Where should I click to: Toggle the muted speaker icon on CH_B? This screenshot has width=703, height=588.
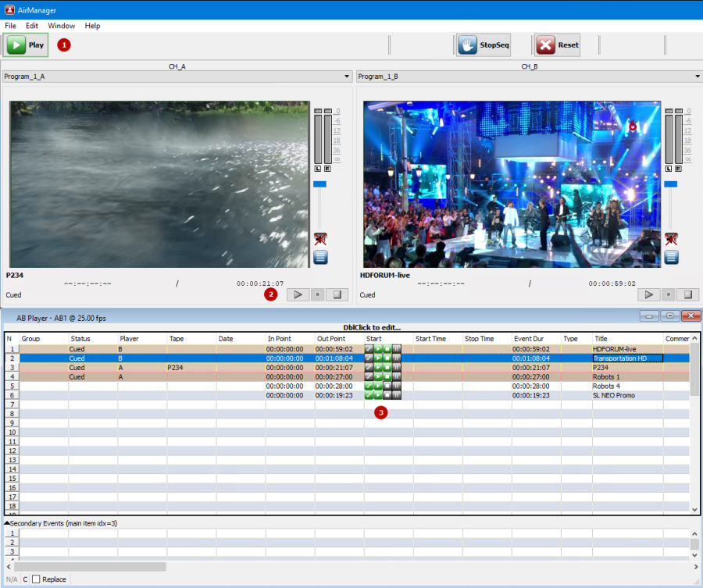pos(671,239)
